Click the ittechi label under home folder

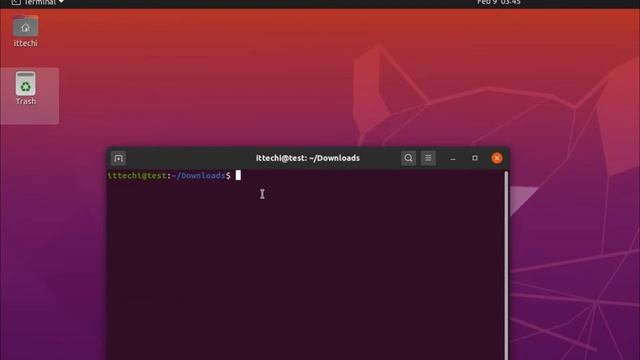25,43
